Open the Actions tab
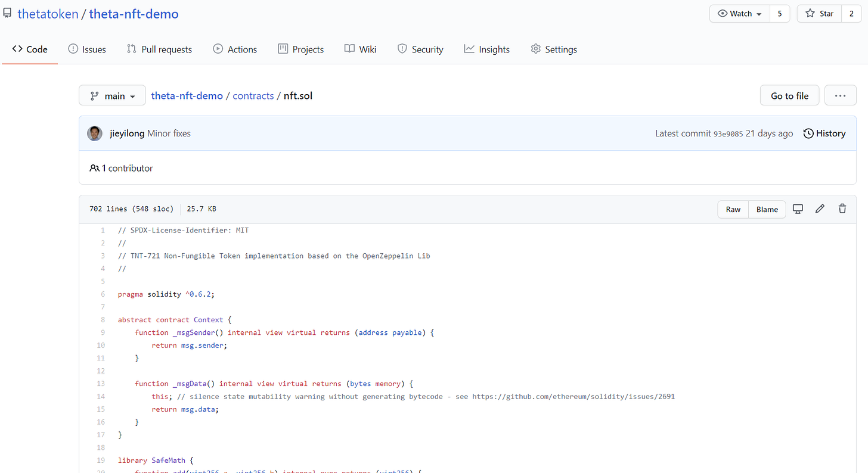 point(235,49)
